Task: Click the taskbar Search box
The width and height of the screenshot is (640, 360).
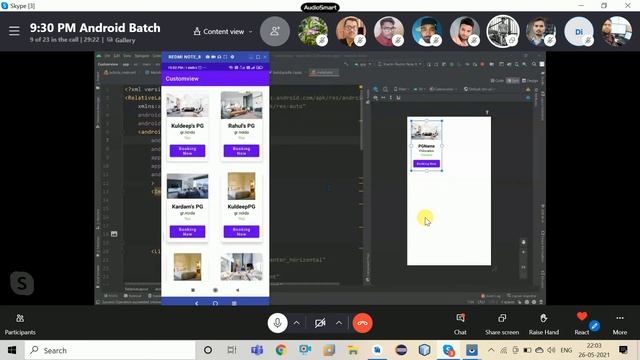Action: [109, 350]
